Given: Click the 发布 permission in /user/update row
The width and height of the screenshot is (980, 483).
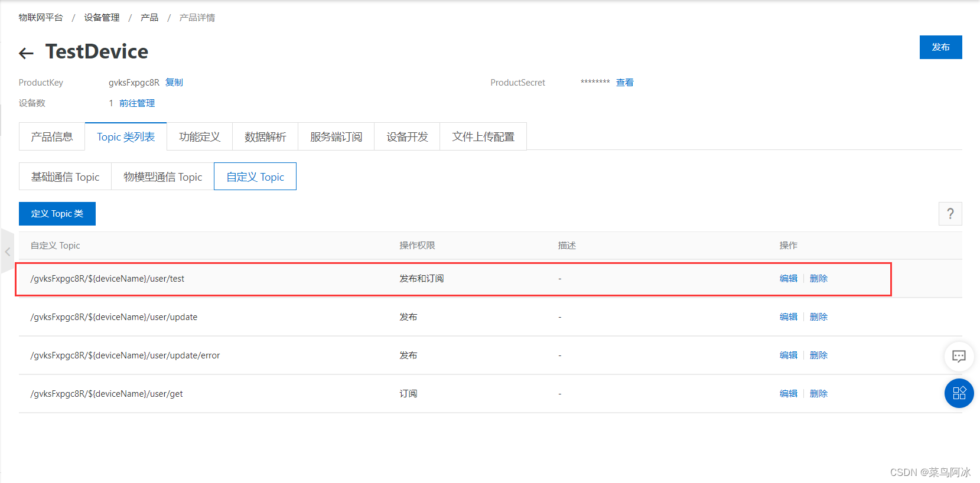Looking at the screenshot, I should 408,317.
